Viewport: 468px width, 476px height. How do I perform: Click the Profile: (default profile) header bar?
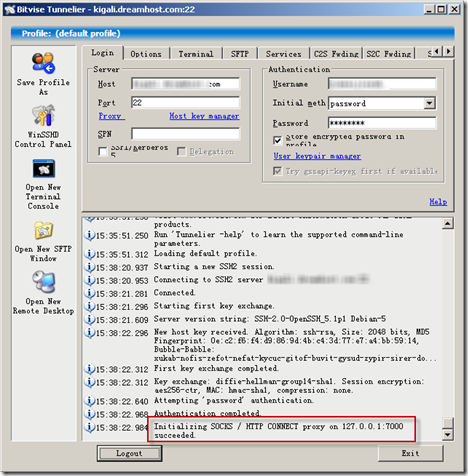coord(233,34)
